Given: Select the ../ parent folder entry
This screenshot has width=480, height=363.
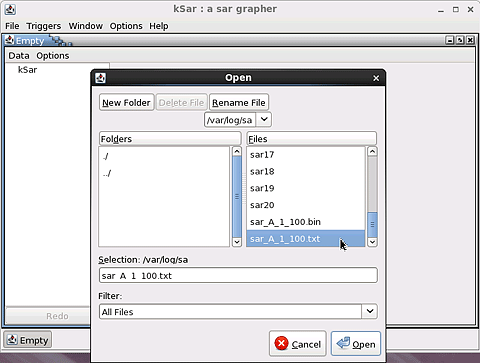Looking at the screenshot, I should (x=164, y=173).
